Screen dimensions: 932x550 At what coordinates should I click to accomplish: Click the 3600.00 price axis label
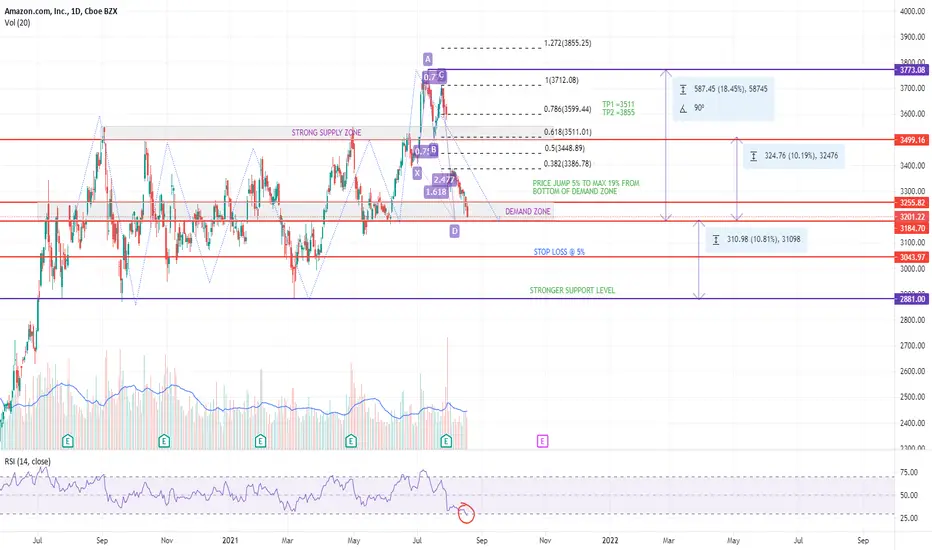tap(912, 114)
